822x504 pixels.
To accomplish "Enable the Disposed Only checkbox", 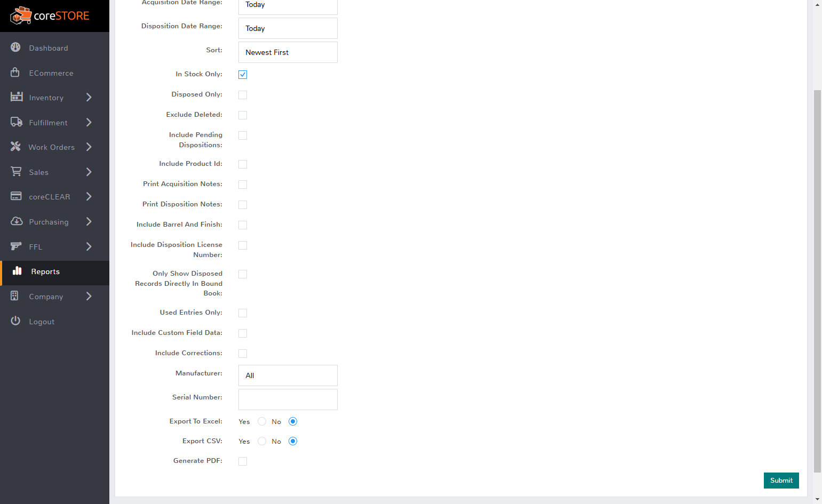I will 243,95.
